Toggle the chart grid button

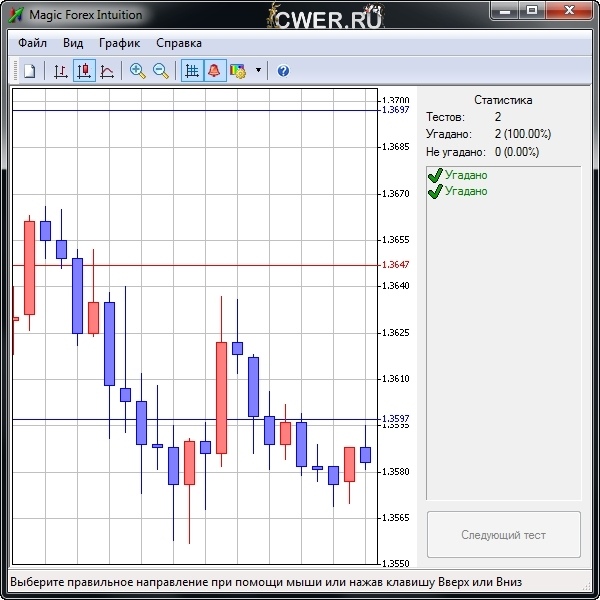(191, 71)
